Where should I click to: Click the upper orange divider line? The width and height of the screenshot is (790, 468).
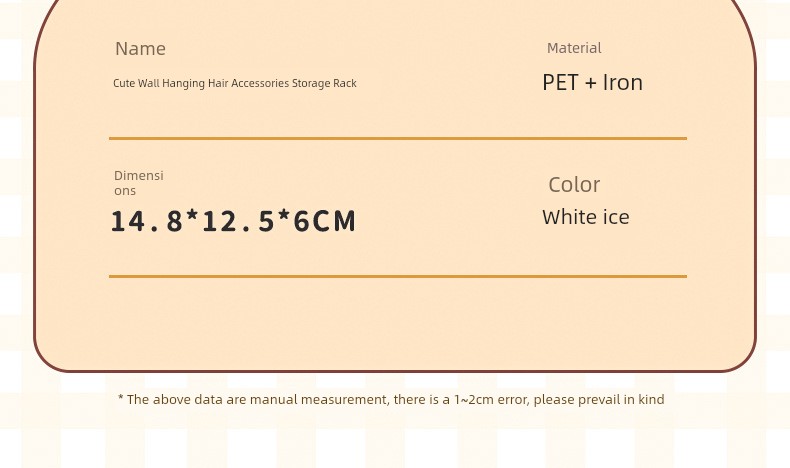[x=398, y=138]
